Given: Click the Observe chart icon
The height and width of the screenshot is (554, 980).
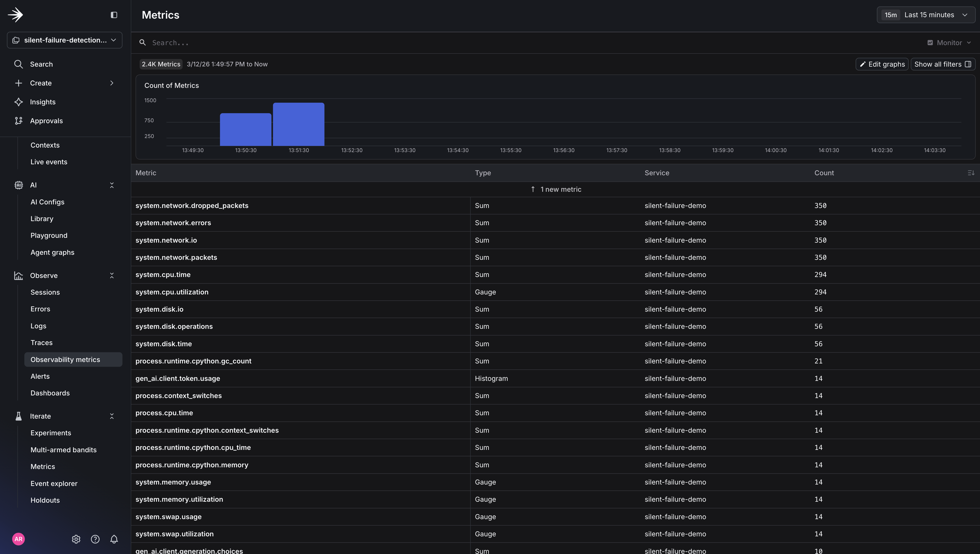Looking at the screenshot, I should 18,276.
